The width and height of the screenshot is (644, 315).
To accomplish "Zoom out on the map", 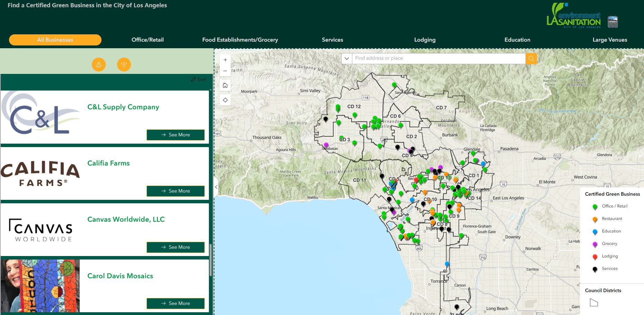I will [x=225, y=71].
